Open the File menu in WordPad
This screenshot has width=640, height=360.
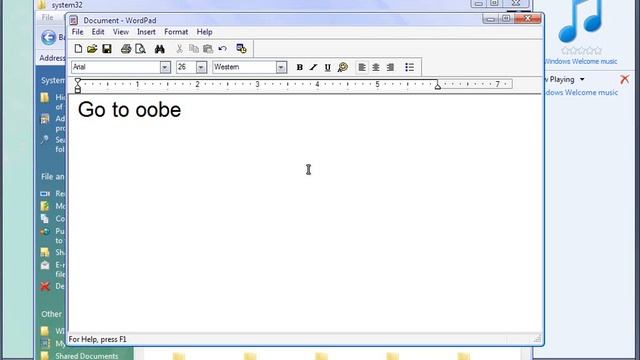(x=78, y=32)
